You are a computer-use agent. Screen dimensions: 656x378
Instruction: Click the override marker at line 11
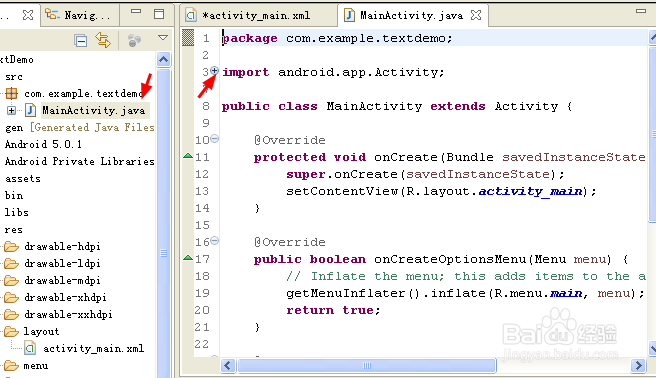[x=188, y=156]
